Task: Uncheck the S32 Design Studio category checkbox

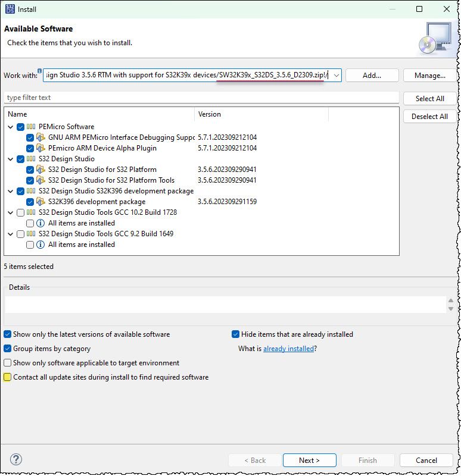Action: click(20, 159)
